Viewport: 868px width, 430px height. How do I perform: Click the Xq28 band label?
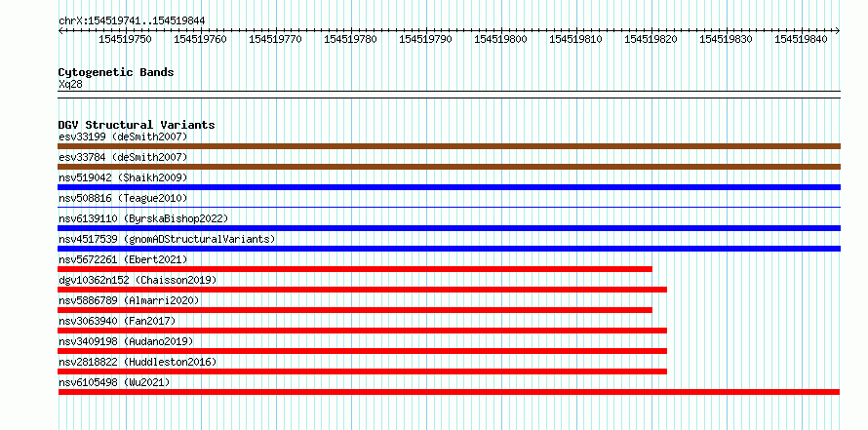[x=70, y=84]
